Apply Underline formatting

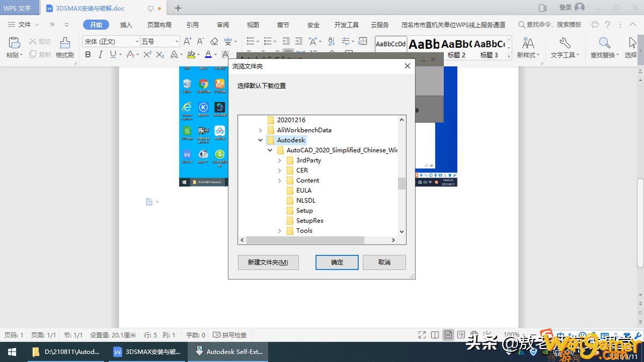(x=113, y=55)
